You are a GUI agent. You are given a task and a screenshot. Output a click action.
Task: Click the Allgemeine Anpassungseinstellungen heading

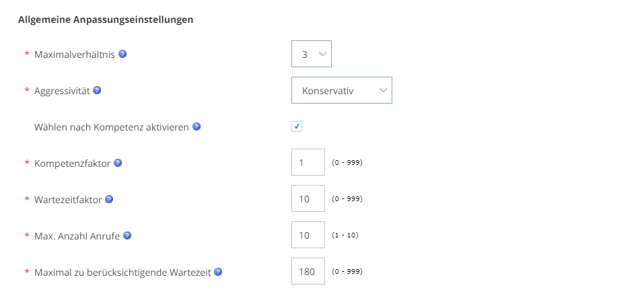coord(106,20)
